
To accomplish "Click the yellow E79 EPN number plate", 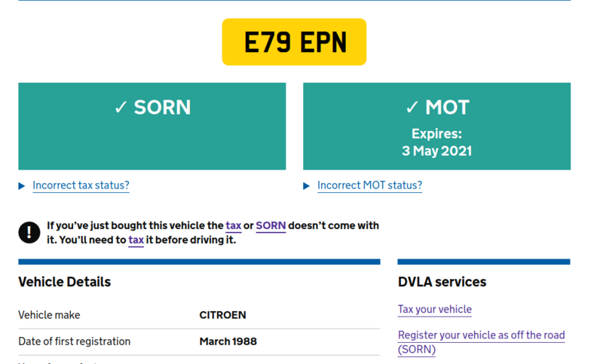I will point(294,42).
